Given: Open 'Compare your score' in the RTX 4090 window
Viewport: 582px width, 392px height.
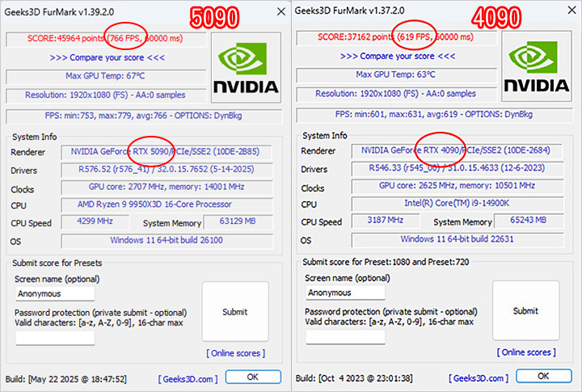Looking at the screenshot, I should coord(398,56).
